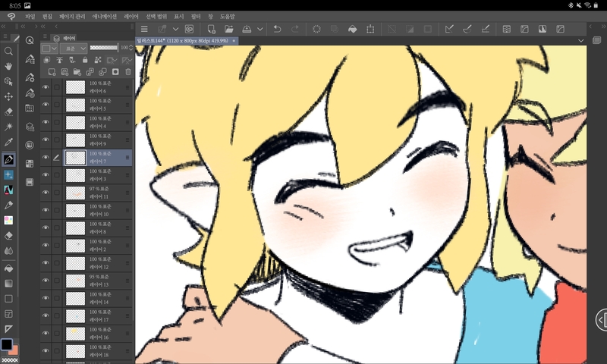Choose the Blend tool

[x=8, y=251]
